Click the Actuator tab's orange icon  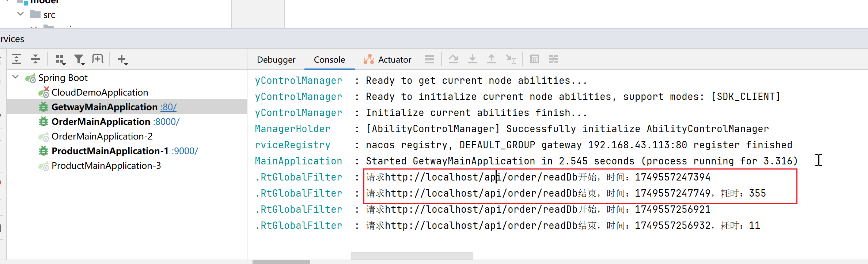click(369, 59)
